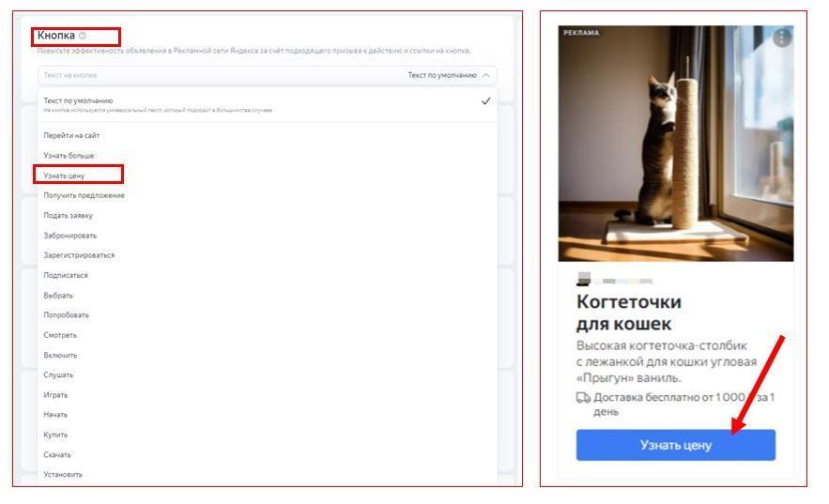829x504 pixels.
Task: Click the help icon next to Кнопка
Action: [x=83, y=36]
